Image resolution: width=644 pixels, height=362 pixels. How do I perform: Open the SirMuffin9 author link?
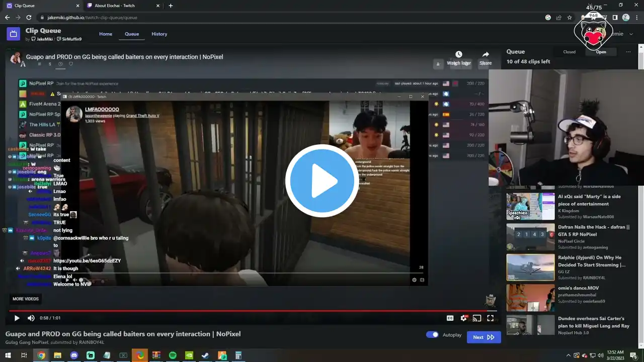69,39
